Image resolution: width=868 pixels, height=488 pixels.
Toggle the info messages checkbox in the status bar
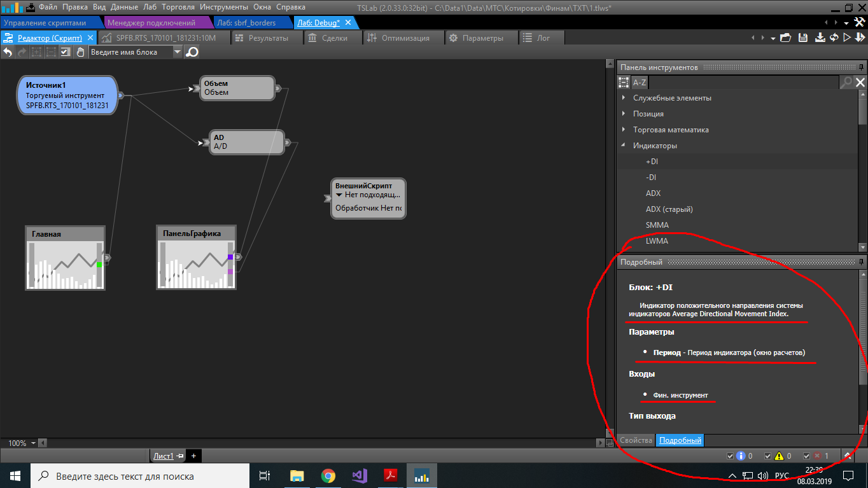[x=731, y=456]
